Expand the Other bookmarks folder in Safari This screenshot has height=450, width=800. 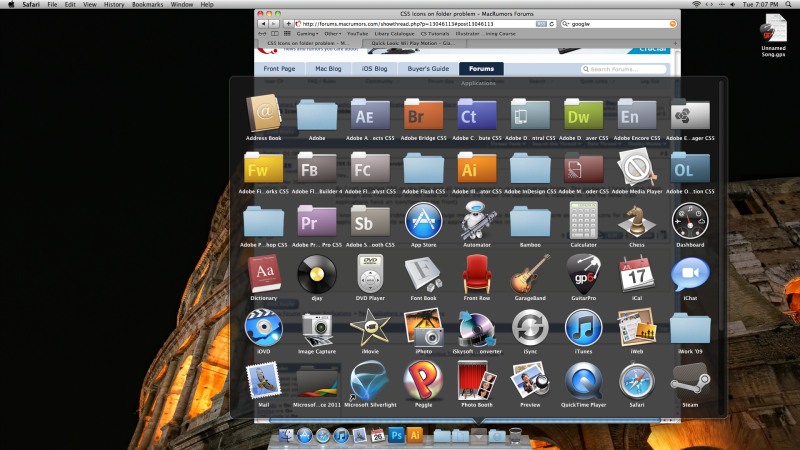333,34
